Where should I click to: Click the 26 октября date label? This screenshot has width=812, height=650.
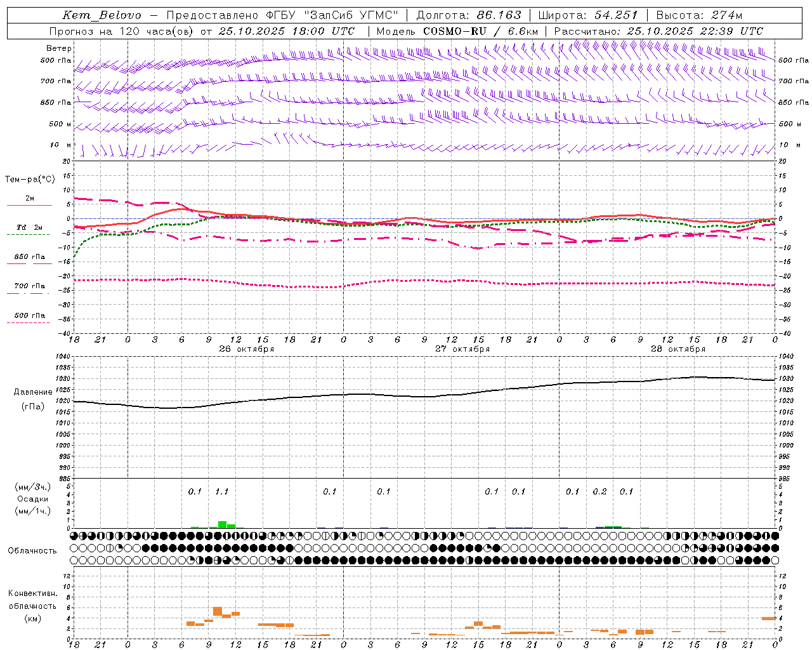coord(247,349)
